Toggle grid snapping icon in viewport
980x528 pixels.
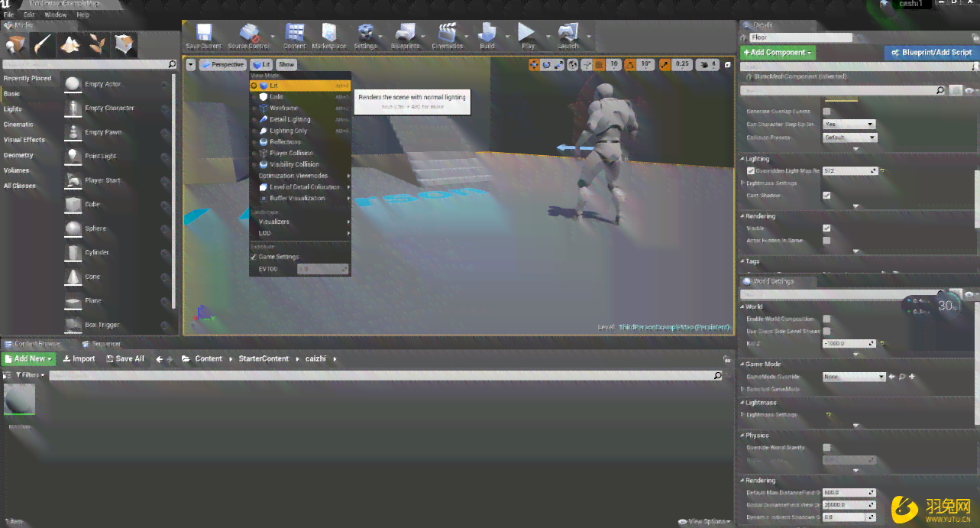pyautogui.click(x=600, y=65)
